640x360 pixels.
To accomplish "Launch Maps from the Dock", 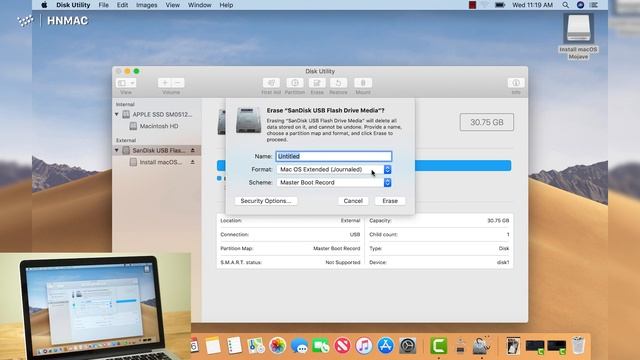I will click(x=256, y=346).
